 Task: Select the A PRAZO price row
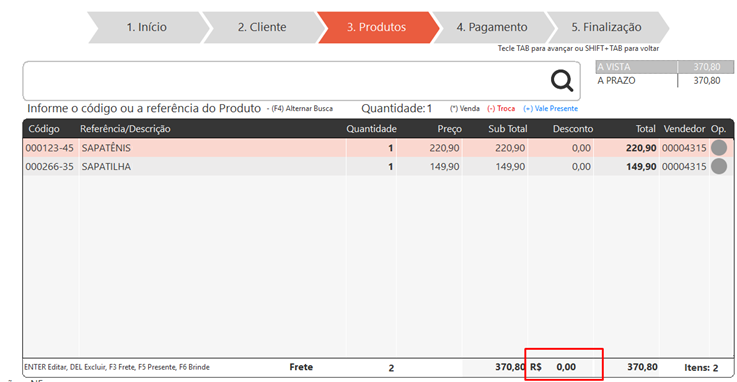click(665, 81)
